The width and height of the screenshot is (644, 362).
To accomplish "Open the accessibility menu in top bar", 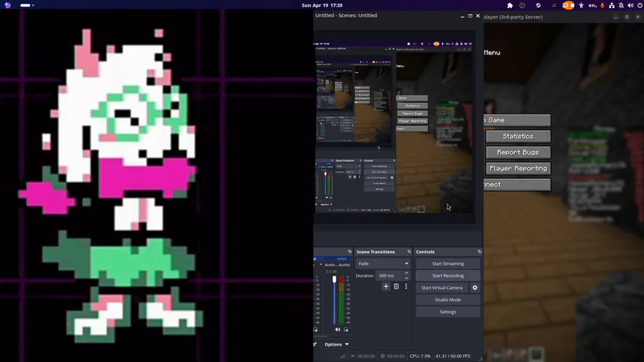I will pyautogui.click(x=581, y=5).
